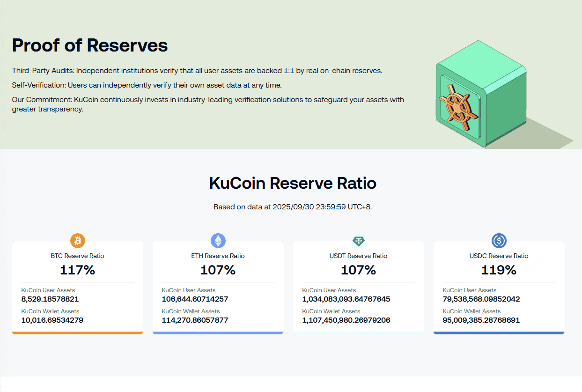Select the Proof of Reserves heading
582x392 pixels.
coord(89,45)
